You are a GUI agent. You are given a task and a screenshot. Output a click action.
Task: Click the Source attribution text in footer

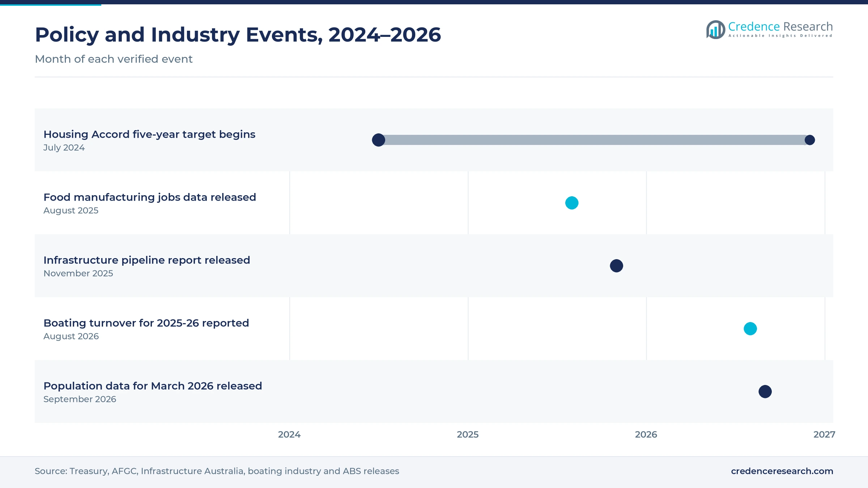pyautogui.click(x=217, y=471)
